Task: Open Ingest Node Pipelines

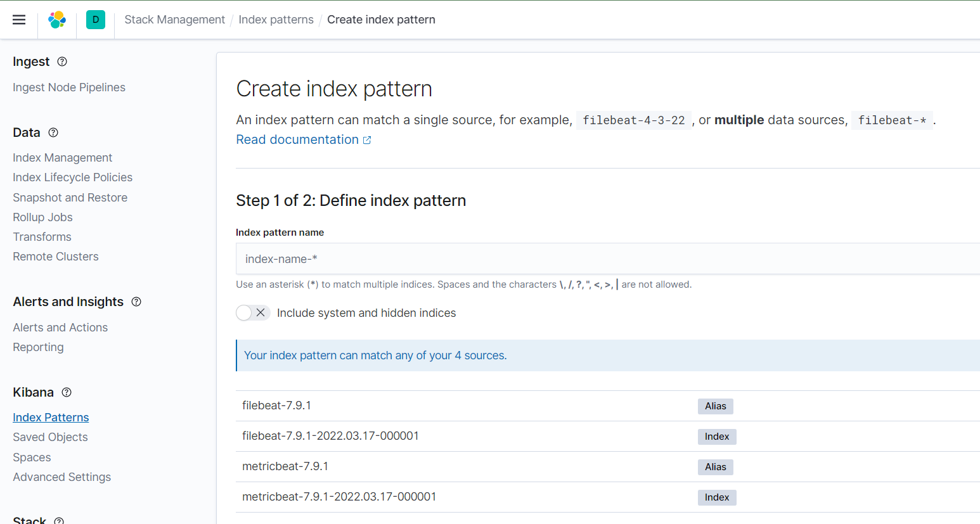Action: pos(69,87)
